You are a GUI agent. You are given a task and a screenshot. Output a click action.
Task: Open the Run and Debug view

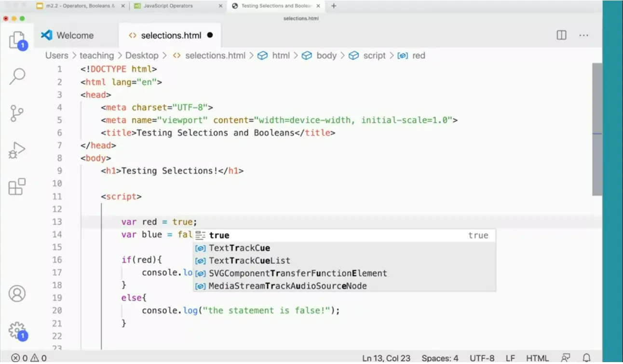(x=17, y=150)
